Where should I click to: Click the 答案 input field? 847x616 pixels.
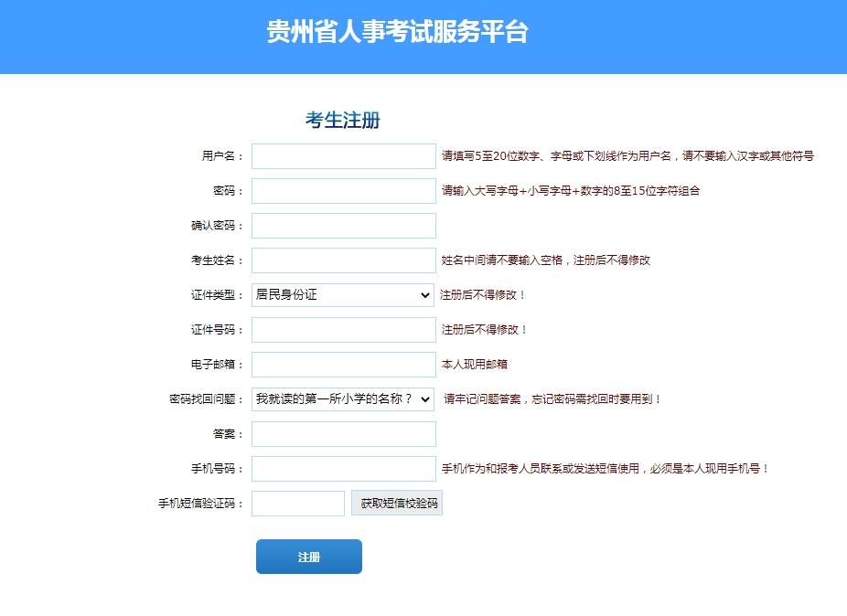pyautogui.click(x=344, y=434)
